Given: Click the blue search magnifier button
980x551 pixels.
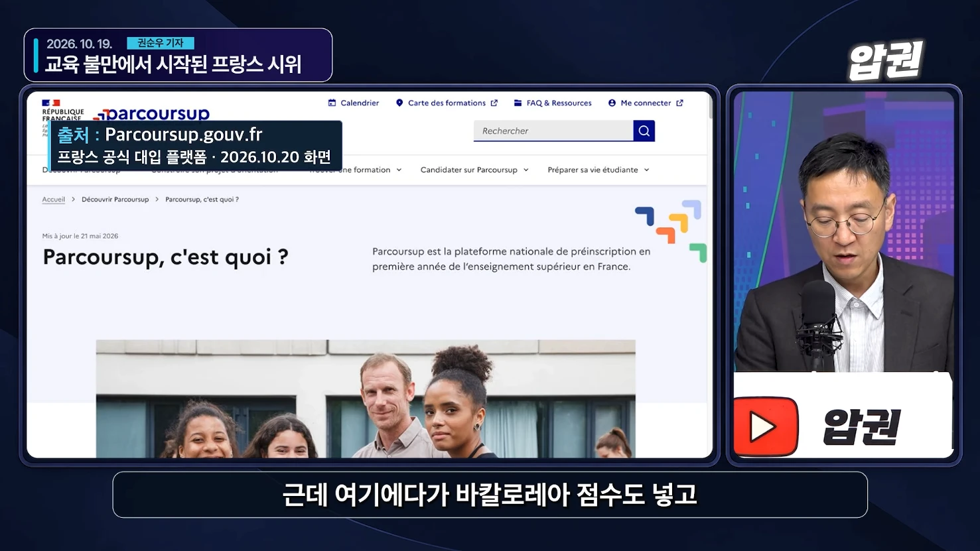Looking at the screenshot, I should (x=644, y=131).
